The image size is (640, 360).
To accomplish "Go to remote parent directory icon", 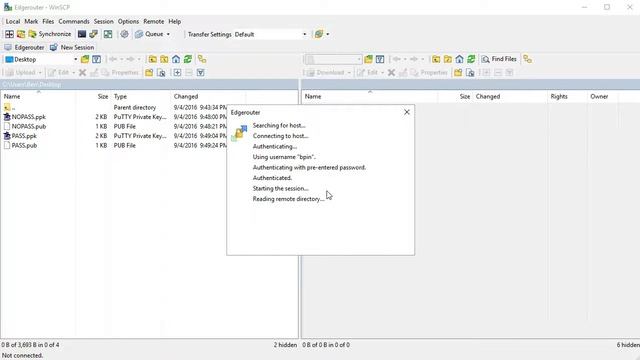I will [436, 60].
